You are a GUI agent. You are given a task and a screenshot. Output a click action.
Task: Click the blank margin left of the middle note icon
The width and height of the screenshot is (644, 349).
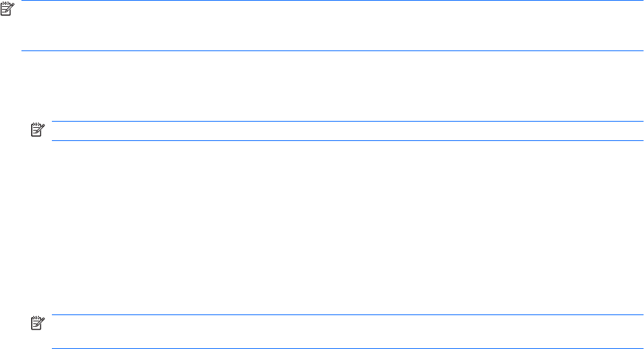[x=14, y=129]
